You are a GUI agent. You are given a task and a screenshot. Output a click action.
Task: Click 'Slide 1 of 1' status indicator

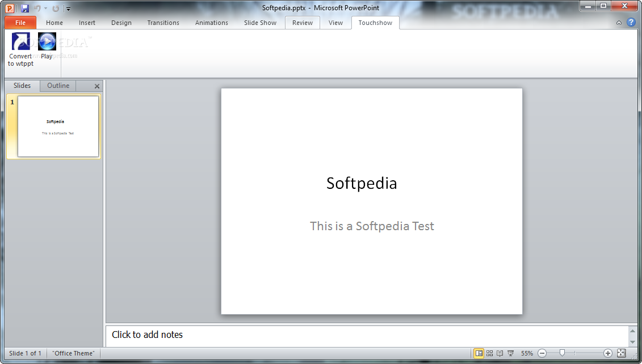25,353
